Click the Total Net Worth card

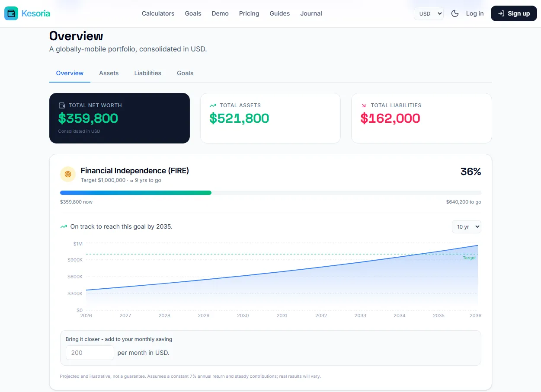point(119,118)
